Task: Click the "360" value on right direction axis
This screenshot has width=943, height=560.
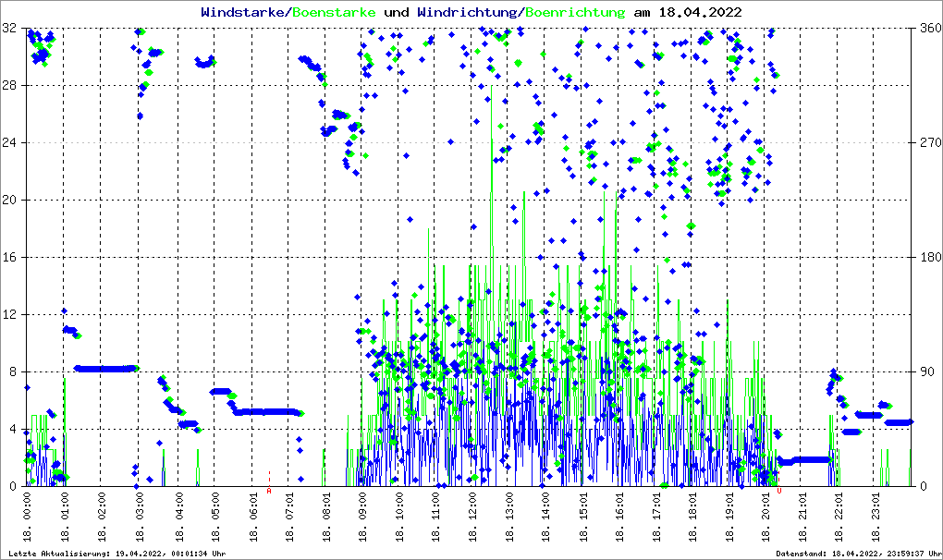Action: pyautogui.click(x=930, y=29)
